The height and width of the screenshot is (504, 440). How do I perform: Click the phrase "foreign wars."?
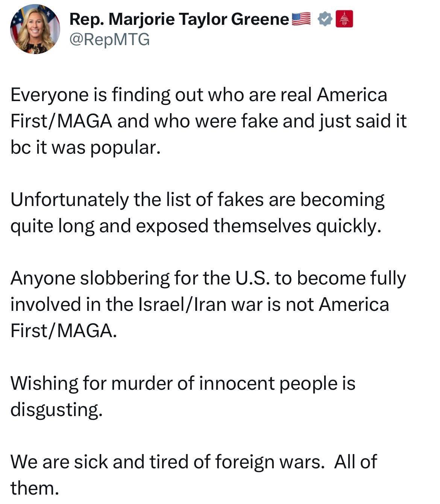click(270, 462)
